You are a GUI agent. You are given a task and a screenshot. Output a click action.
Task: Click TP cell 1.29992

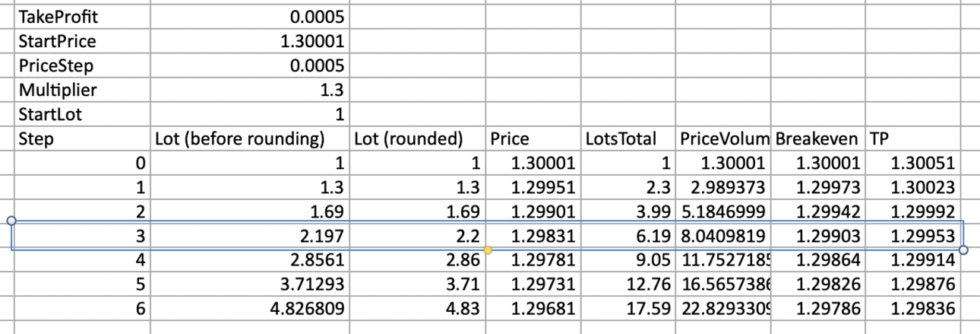point(914,210)
